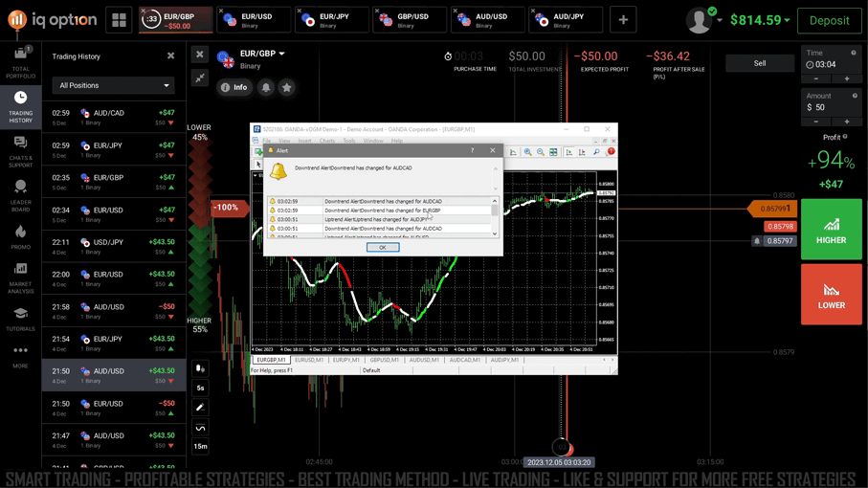
Task: Open the asset grid view icon
Action: (x=119, y=20)
